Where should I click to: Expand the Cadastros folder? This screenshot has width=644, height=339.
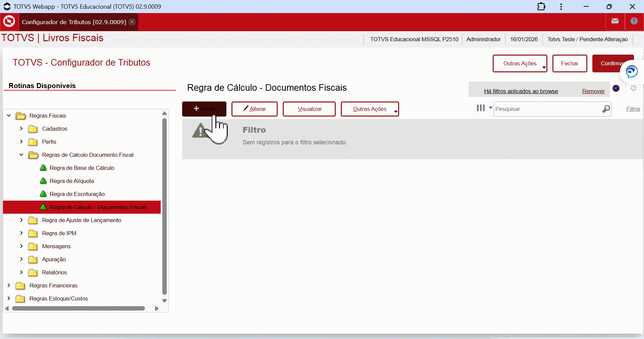click(x=21, y=129)
